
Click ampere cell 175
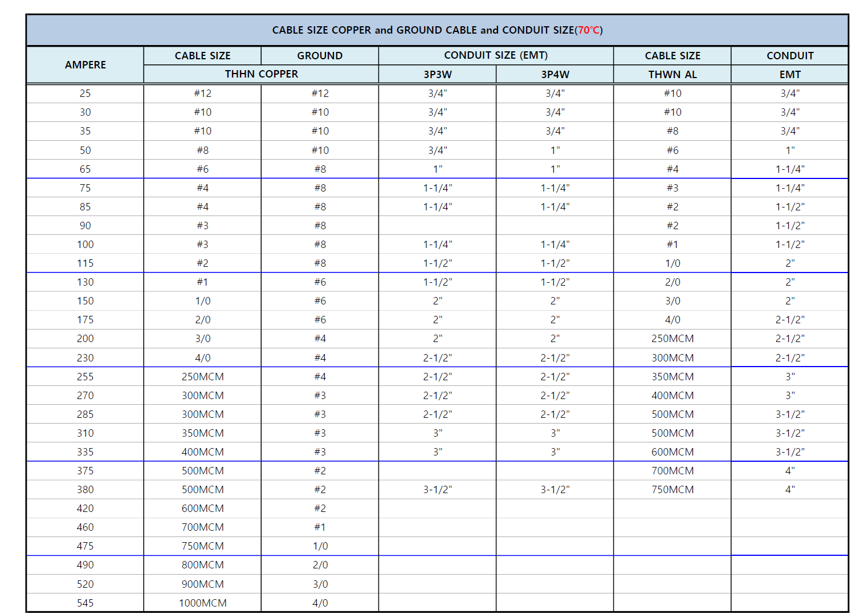[x=85, y=320]
